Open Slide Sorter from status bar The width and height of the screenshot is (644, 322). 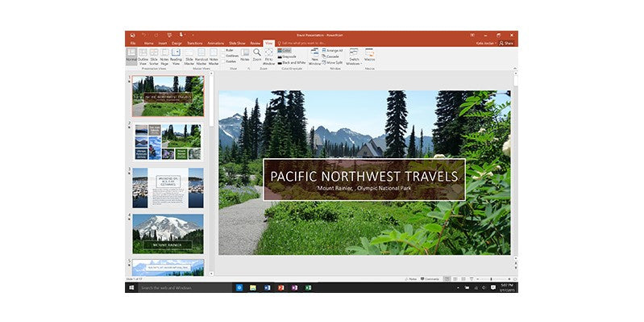click(455, 278)
